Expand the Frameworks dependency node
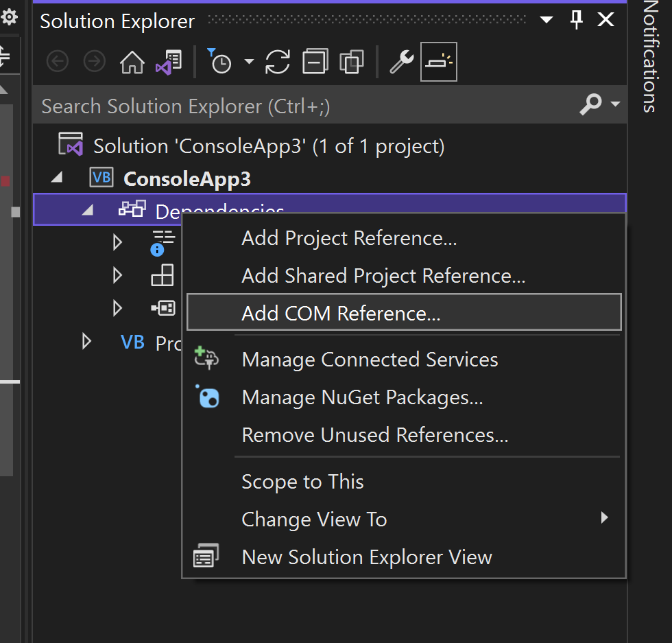The height and width of the screenshot is (643, 672). click(x=117, y=275)
